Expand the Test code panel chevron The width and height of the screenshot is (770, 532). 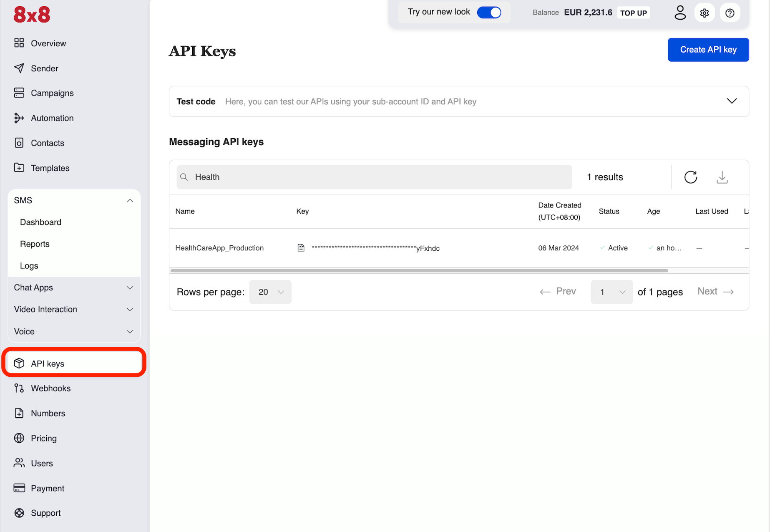tap(732, 101)
